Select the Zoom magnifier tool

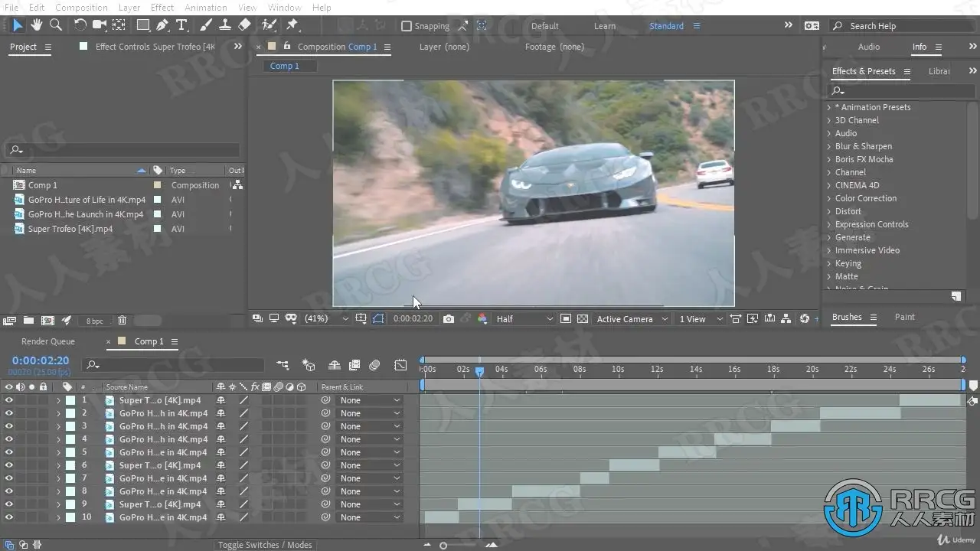[56, 25]
